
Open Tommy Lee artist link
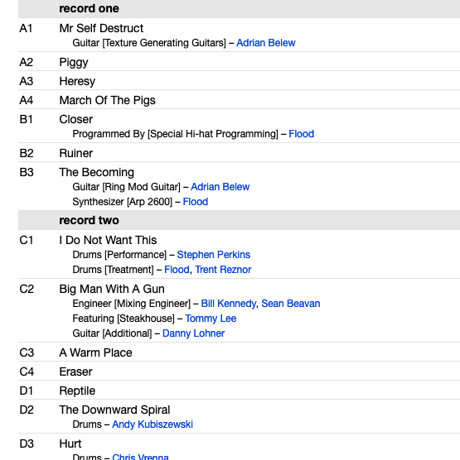click(x=211, y=319)
